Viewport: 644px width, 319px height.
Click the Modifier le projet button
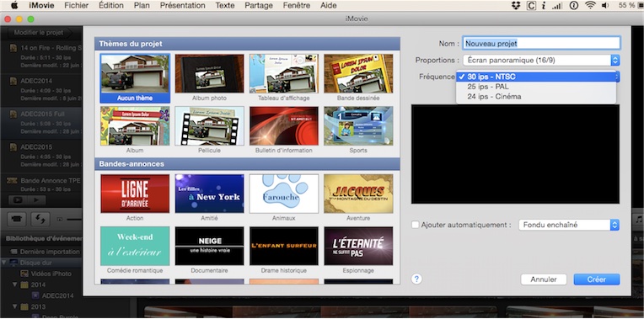coord(39,32)
